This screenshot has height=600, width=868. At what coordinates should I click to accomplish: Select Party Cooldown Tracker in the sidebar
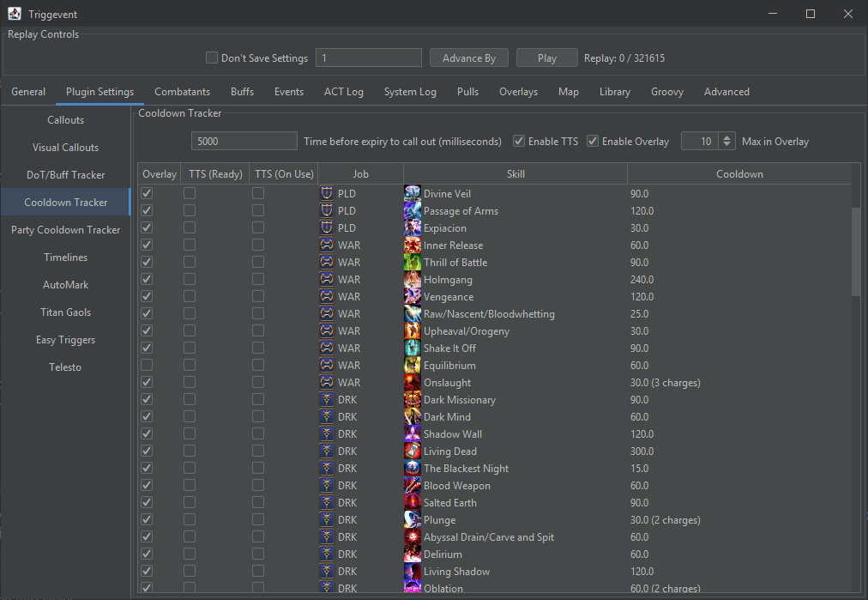65,229
